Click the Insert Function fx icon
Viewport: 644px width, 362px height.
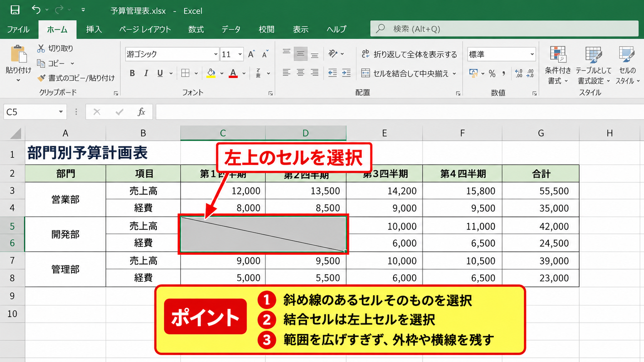(x=141, y=112)
